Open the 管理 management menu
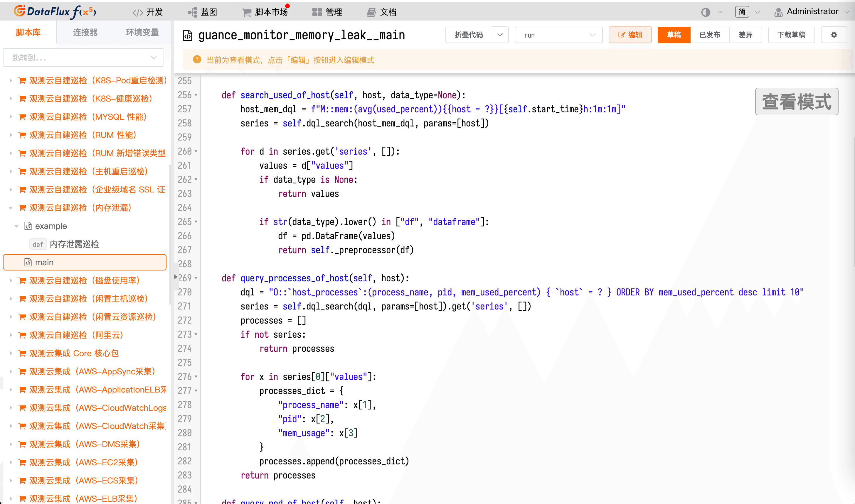The width and height of the screenshot is (855, 504). pos(327,12)
